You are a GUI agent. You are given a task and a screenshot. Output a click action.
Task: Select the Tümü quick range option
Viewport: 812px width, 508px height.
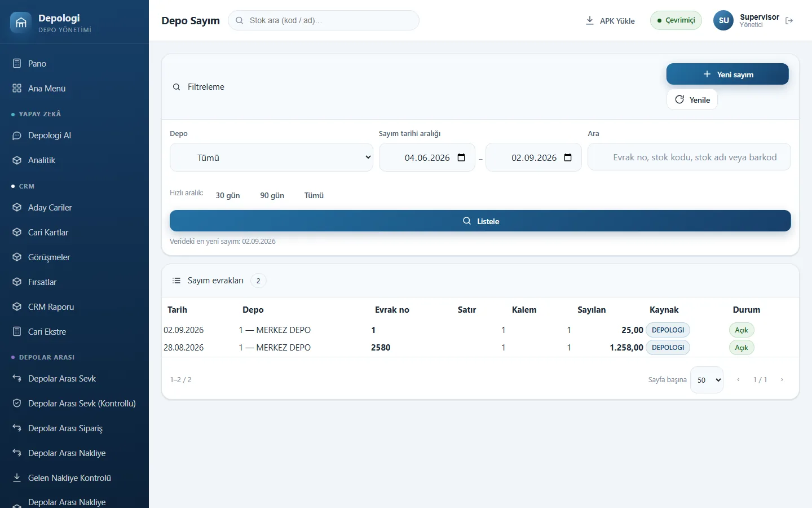[x=314, y=195]
